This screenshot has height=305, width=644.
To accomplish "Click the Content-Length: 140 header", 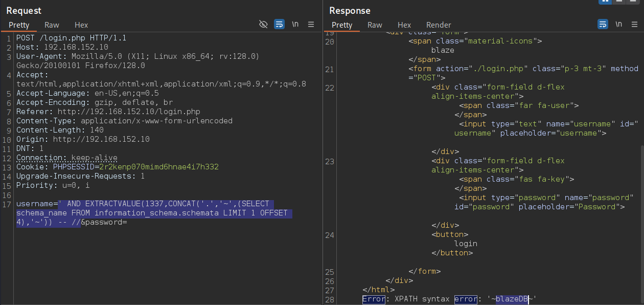I will coord(60,130).
